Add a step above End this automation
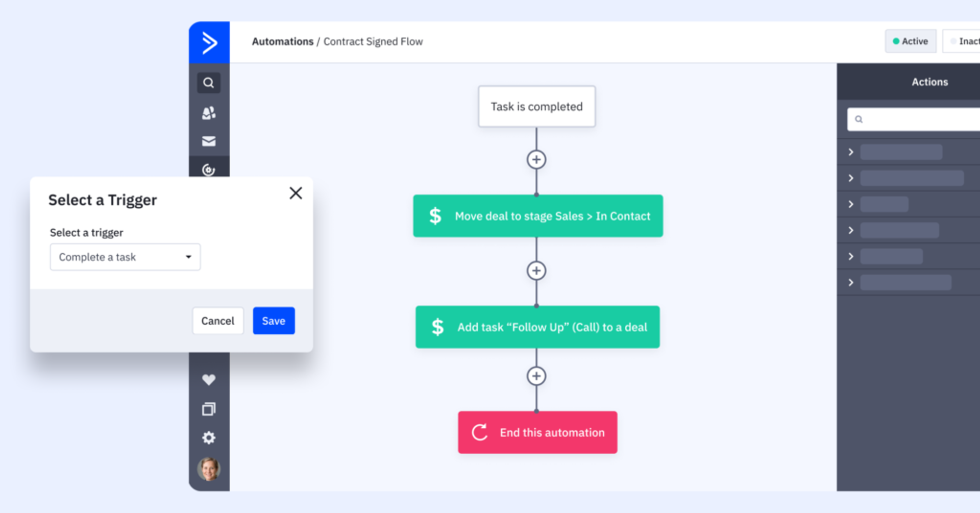Image resolution: width=980 pixels, height=513 pixels. coord(536,376)
